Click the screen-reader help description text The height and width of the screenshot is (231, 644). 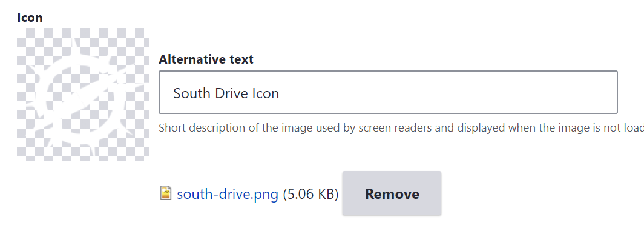tap(401, 128)
